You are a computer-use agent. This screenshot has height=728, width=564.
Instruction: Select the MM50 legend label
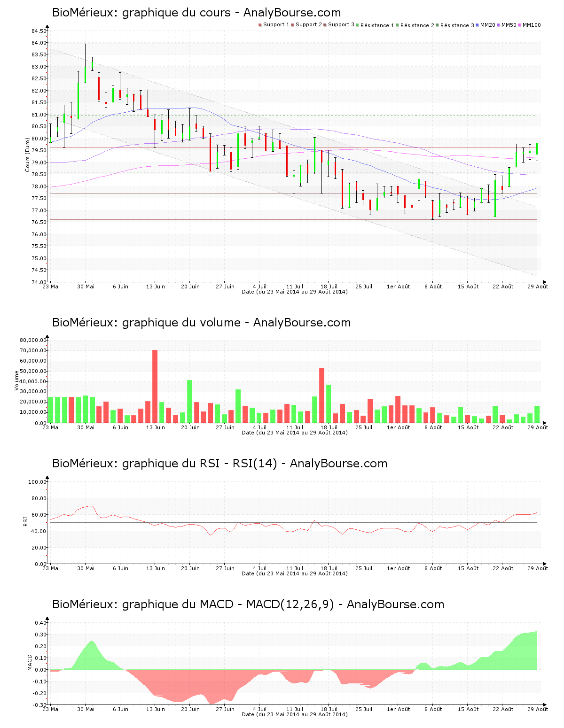pos(509,25)
